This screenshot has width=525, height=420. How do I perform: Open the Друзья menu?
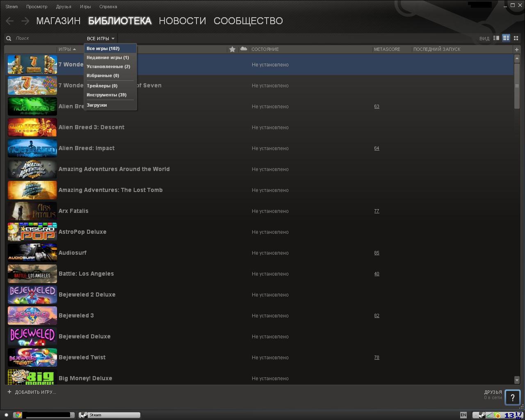pos(64,7)
